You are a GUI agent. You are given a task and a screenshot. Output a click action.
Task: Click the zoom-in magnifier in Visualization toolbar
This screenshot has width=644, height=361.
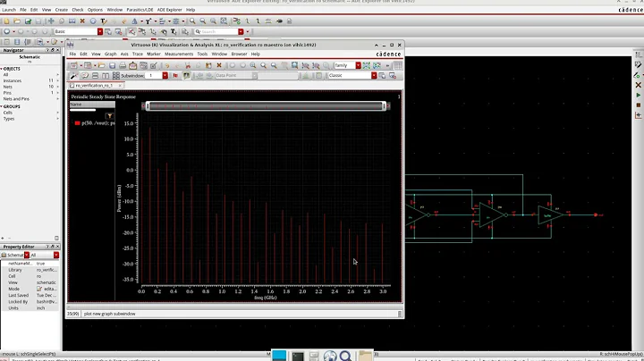coord(263,65)
